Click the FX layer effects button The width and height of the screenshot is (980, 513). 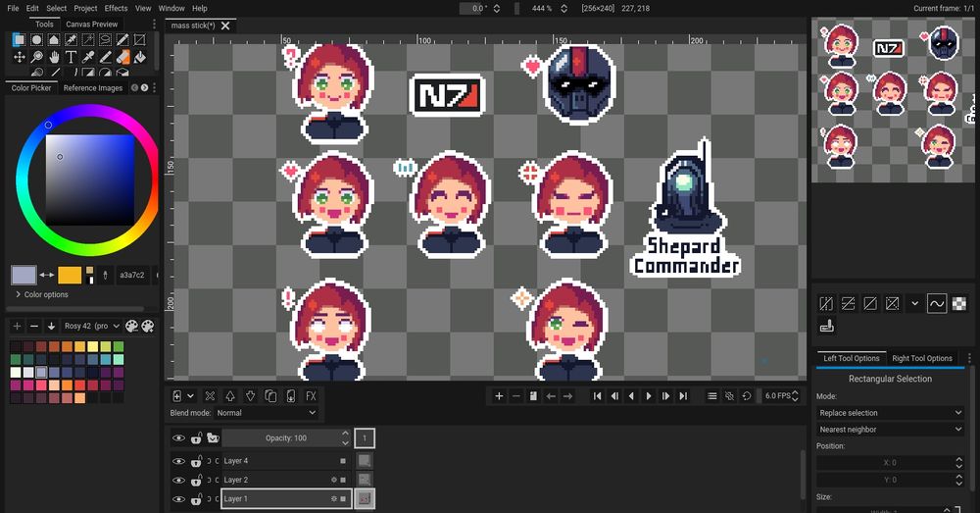[x=311, y=396]
